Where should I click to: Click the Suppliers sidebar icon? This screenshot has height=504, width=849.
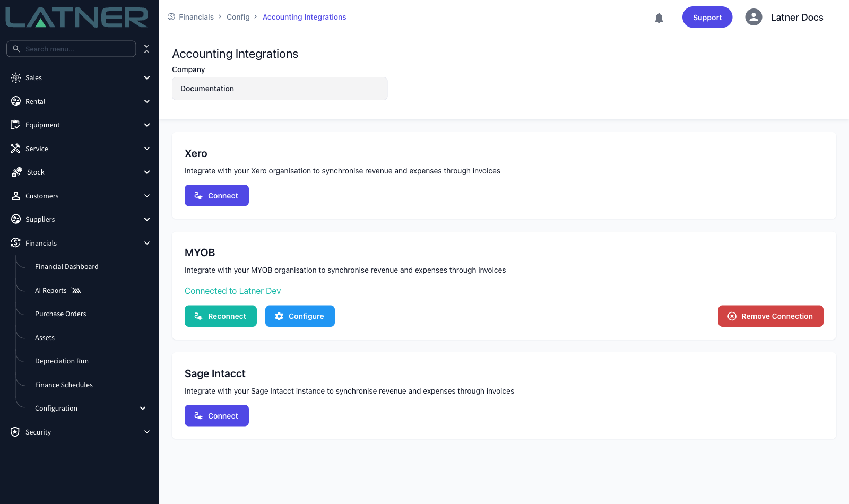pos(16,219)
